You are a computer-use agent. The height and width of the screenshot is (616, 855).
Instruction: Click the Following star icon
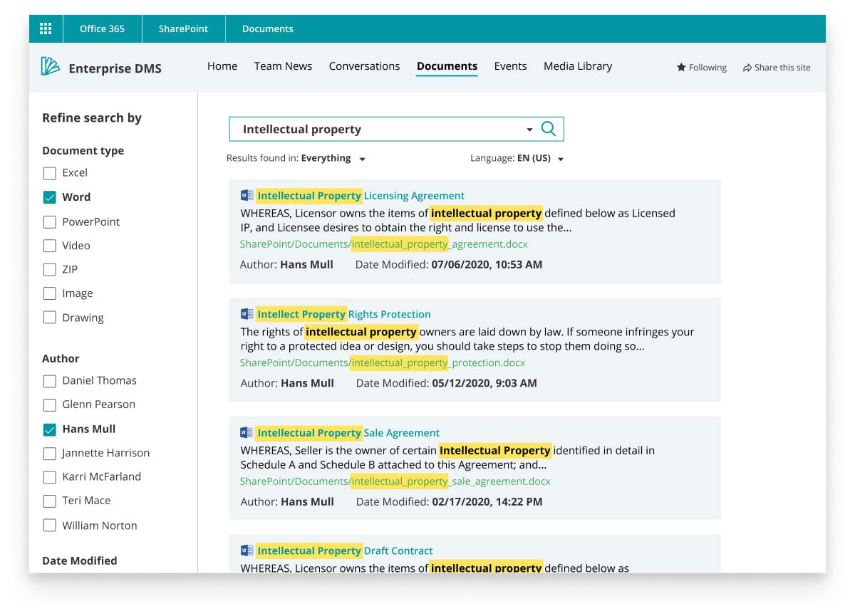[681, 68]
